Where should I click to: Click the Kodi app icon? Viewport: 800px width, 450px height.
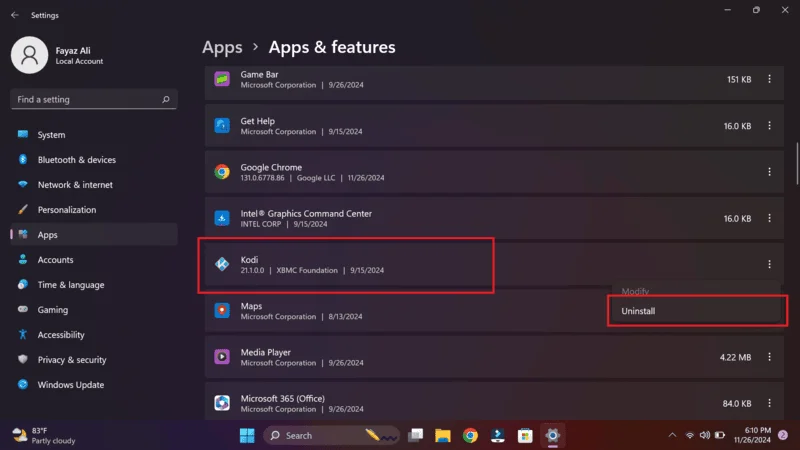coord(222,264)
